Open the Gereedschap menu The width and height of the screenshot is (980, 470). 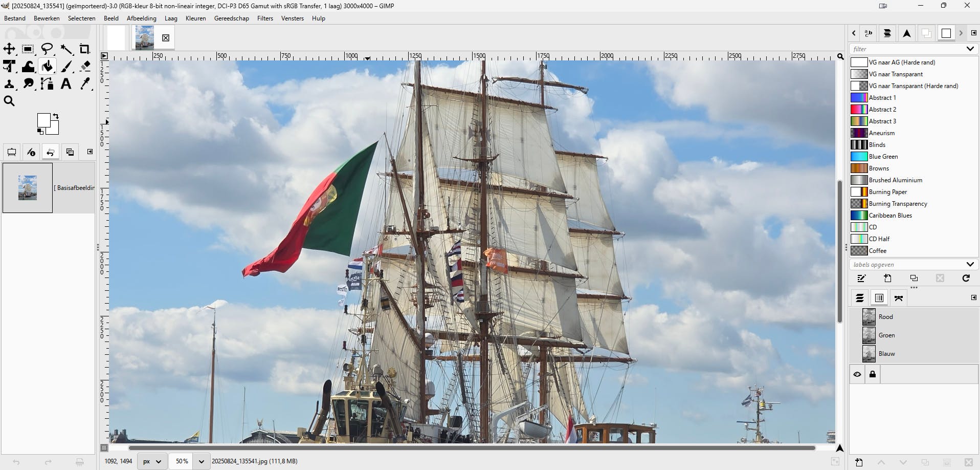(232, 18)
